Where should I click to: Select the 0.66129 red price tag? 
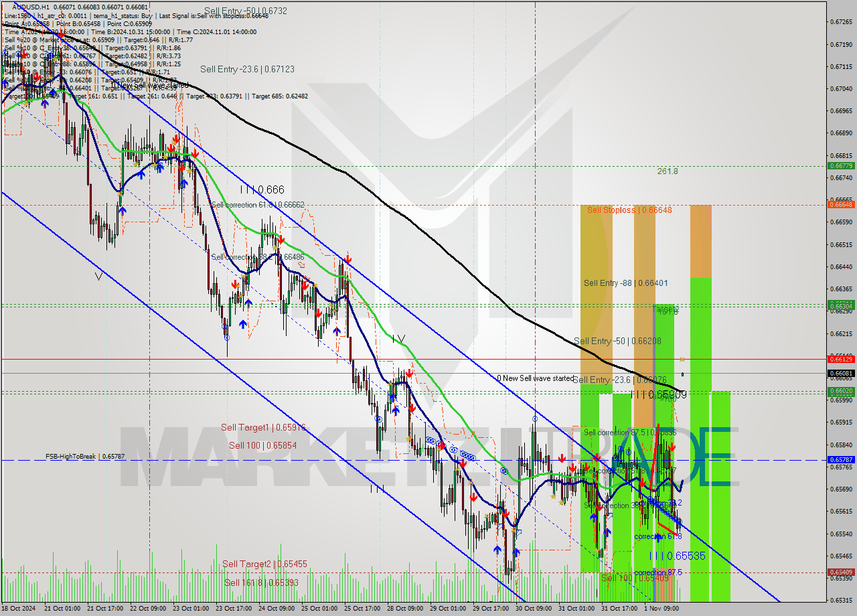[841, 359]
